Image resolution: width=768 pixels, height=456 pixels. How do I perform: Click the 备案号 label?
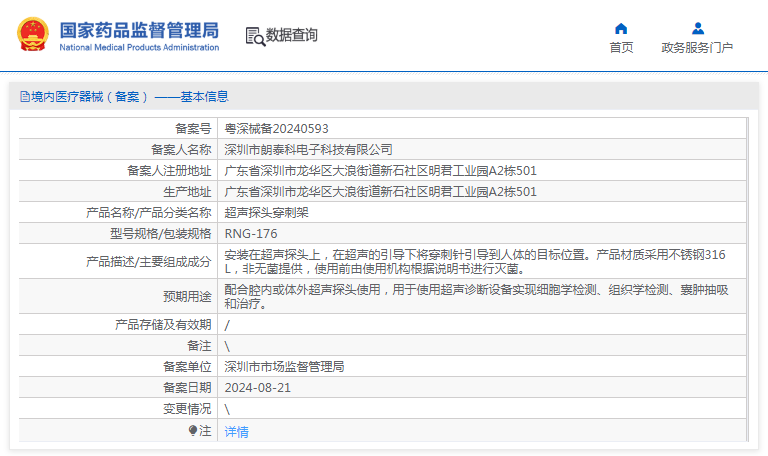click(x=193, y=128)
